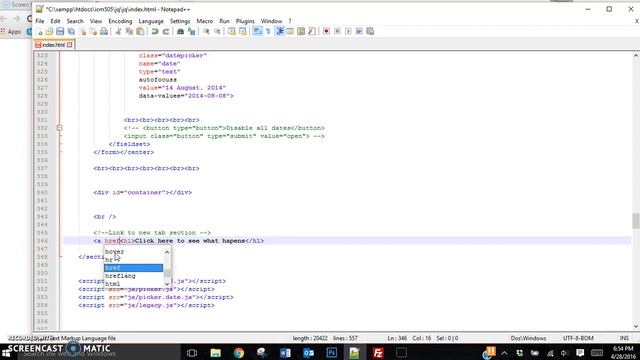
Task: Open Find with the binoculars icon
Action: 180,31
